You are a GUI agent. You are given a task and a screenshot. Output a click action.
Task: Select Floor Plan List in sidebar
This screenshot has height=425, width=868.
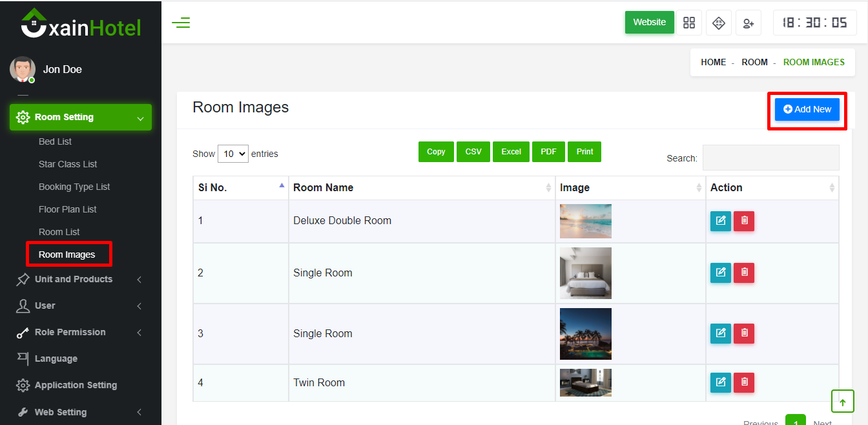point(68,209)
